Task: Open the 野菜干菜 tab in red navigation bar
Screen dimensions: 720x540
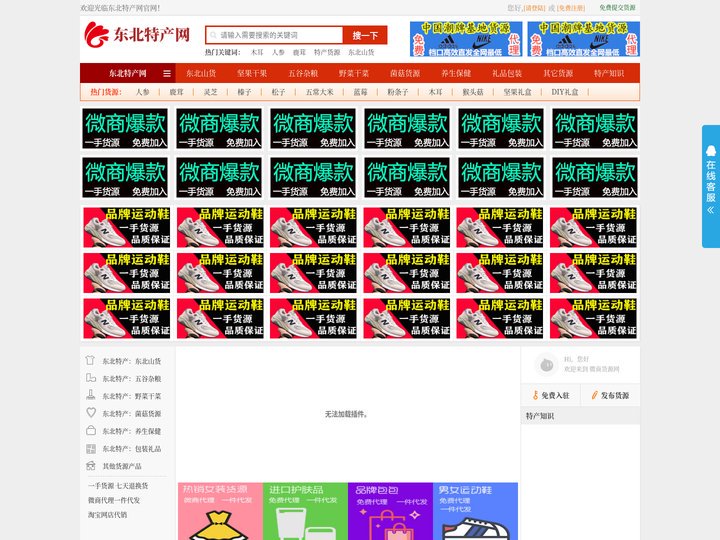Action: click(x=354, y=73)
